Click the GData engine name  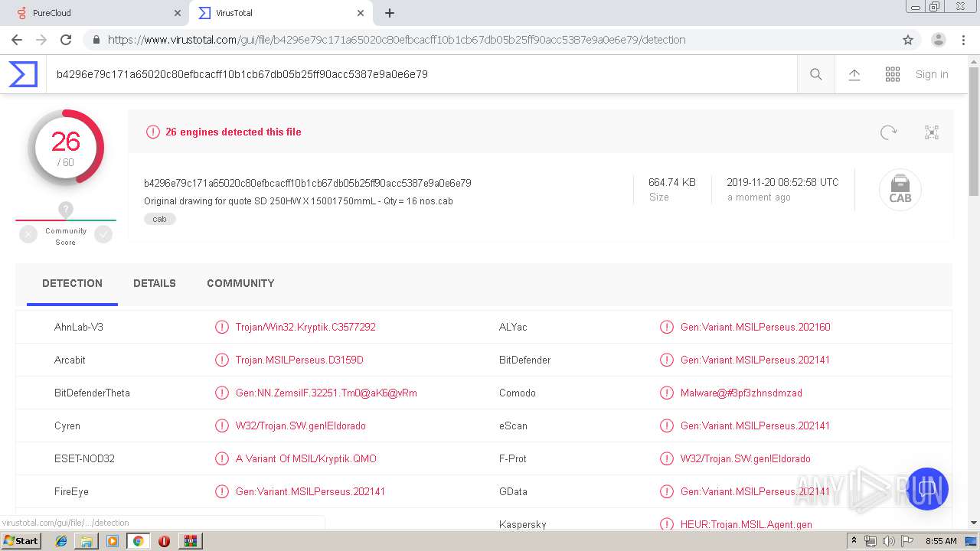tap(513, 491)
